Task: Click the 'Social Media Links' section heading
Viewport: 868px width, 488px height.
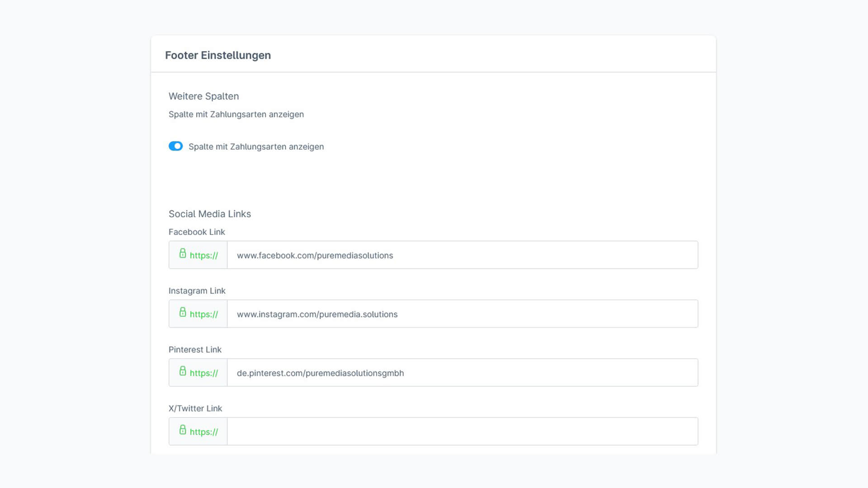Action: point(210,214)
